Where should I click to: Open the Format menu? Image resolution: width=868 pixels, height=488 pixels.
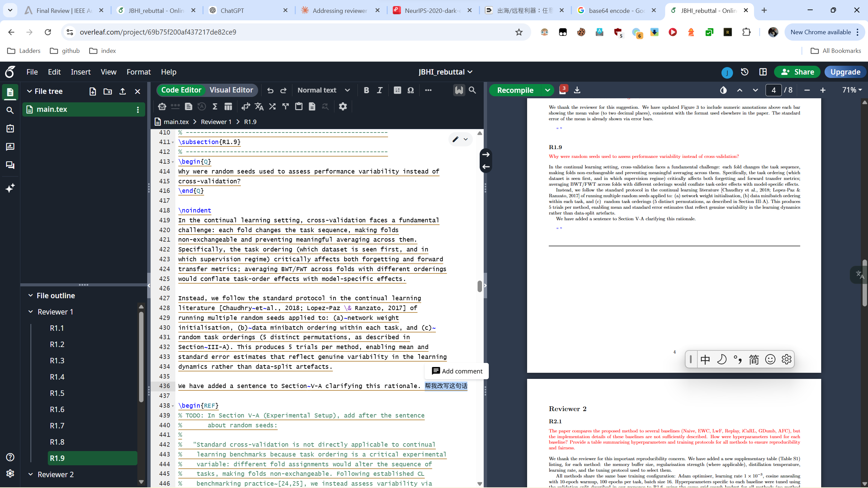tap(138, 72)
